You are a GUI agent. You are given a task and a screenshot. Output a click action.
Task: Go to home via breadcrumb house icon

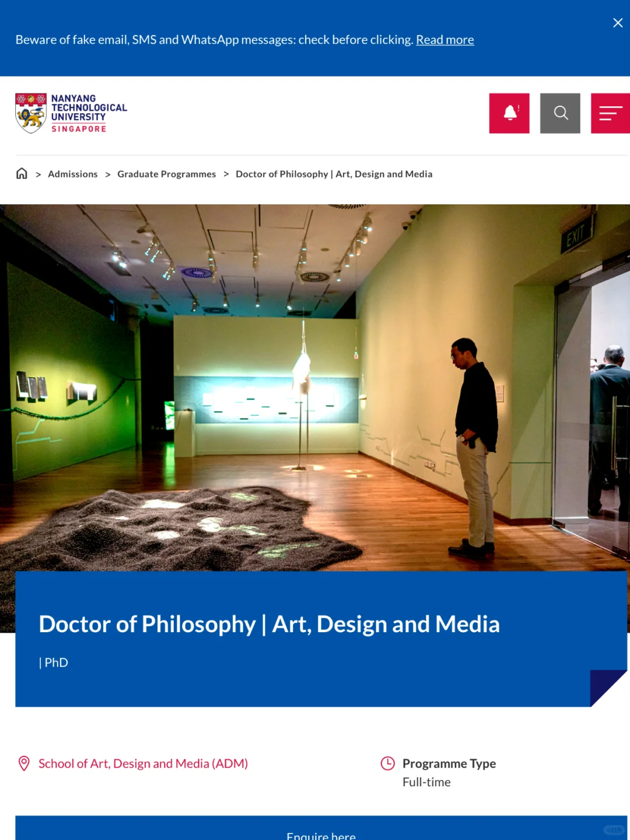tap(22, 173)
